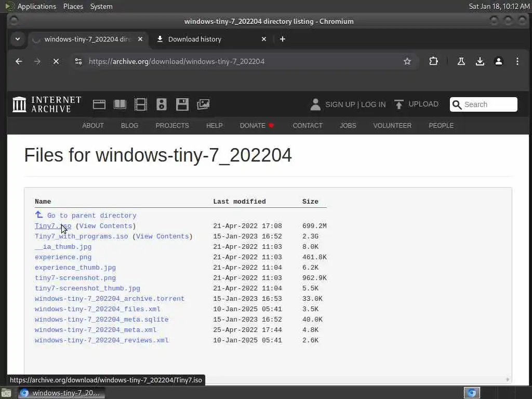
Task: Open the PEOPLE nav item
Action: (x=441, y=126)
